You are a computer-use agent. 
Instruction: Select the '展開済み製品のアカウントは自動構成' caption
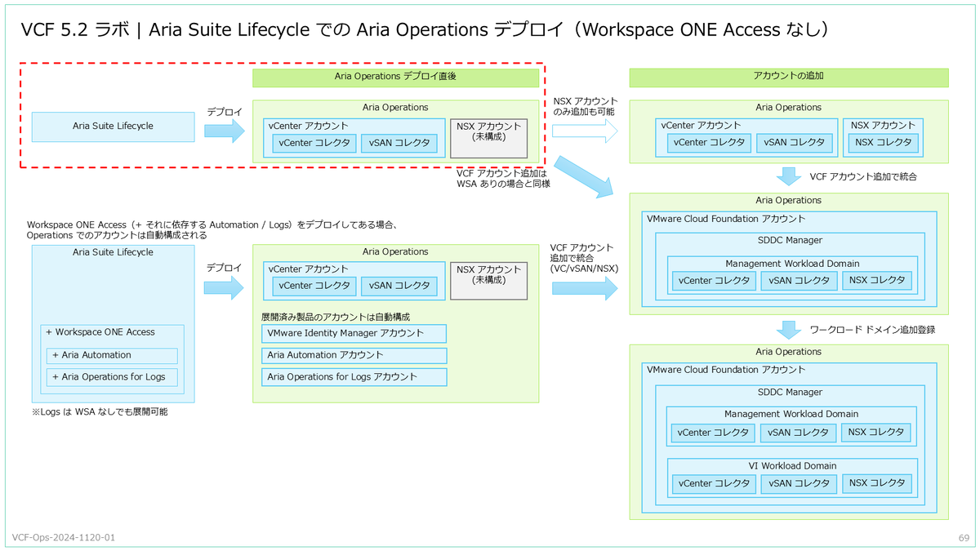(335, 316)
